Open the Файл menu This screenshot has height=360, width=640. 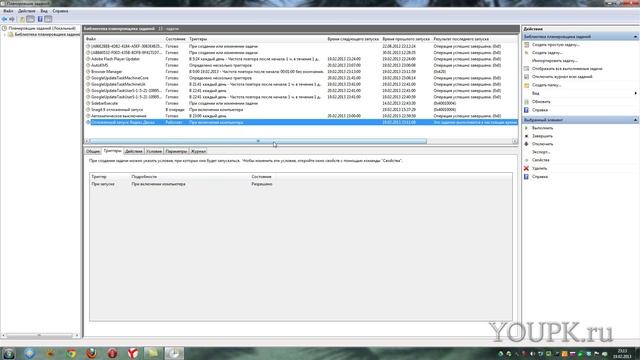[x=8, y=11]
